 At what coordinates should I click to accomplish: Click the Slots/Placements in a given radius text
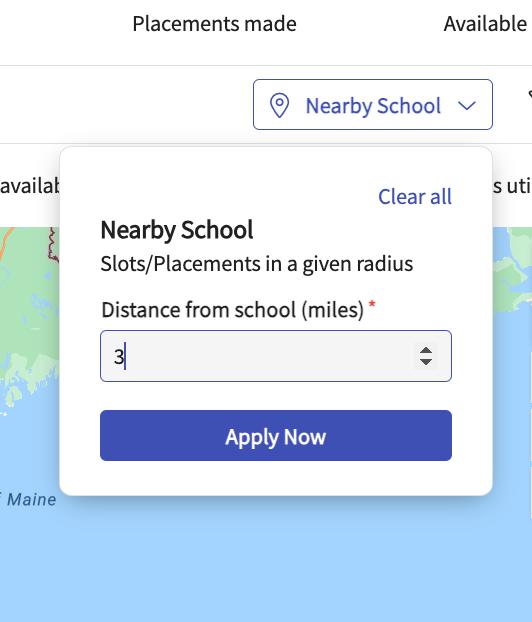tap(257, 264)
